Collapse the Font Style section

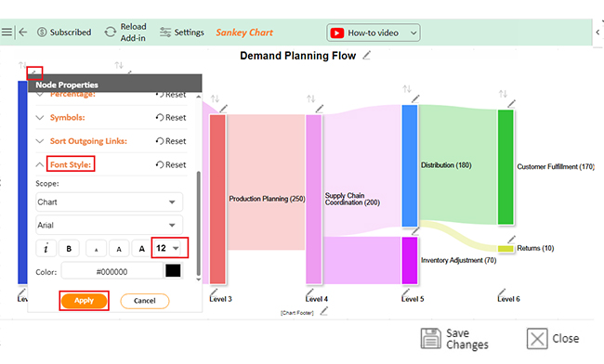click(40, 164)
